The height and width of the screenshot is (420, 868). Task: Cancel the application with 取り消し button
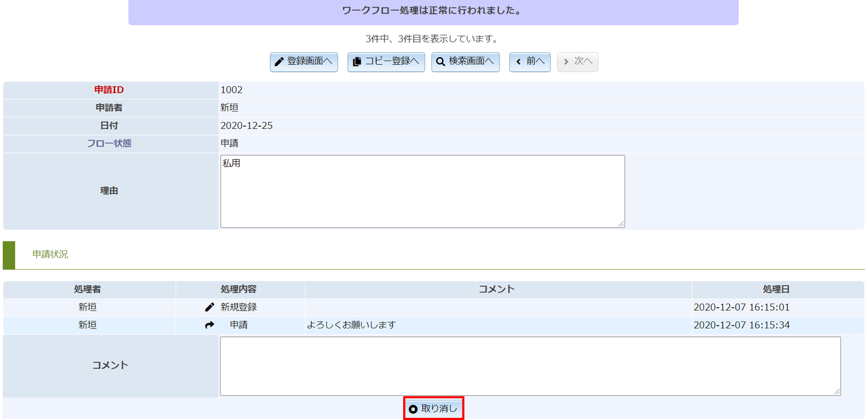[x=434, y=408]
